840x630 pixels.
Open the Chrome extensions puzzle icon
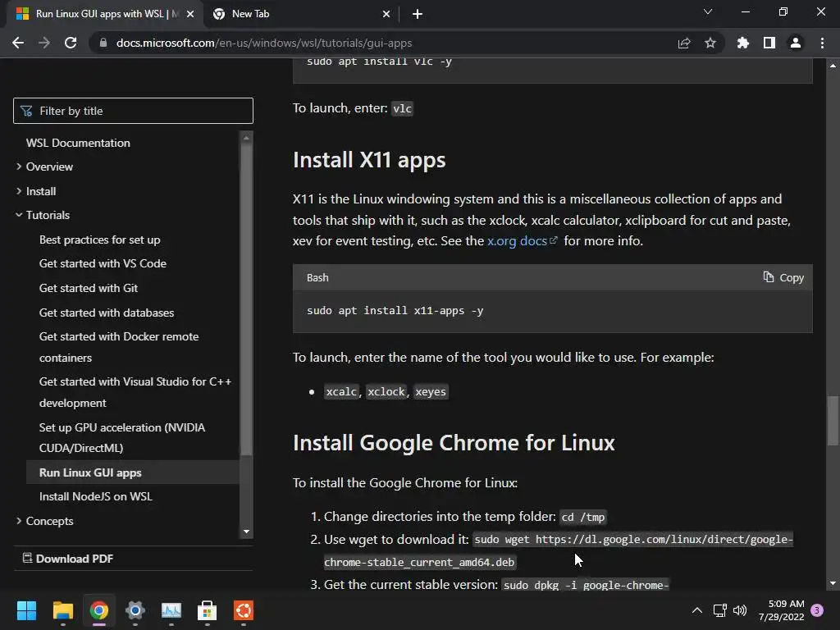pyautogui.click(x=743, y=43)
